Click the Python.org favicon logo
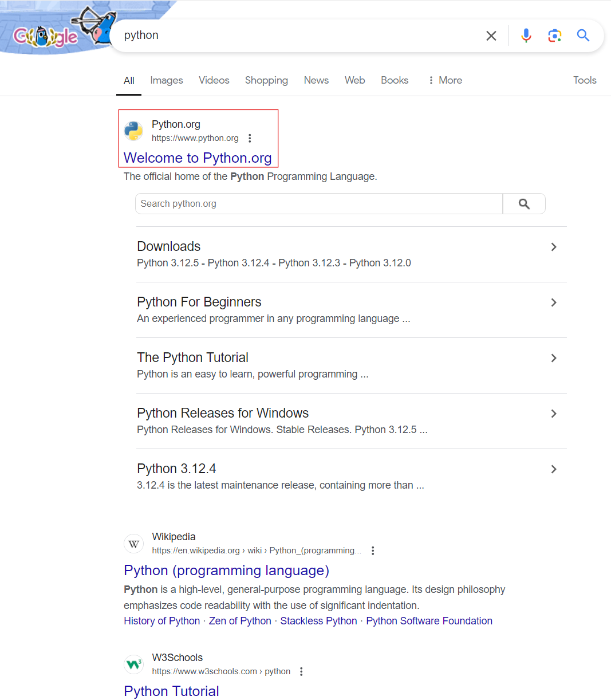 point(133,131)
